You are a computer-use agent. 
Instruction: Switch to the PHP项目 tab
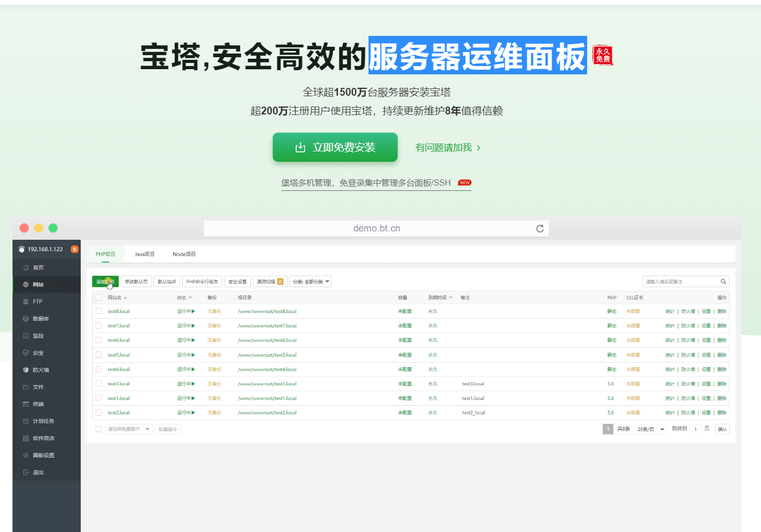point(105,254)
